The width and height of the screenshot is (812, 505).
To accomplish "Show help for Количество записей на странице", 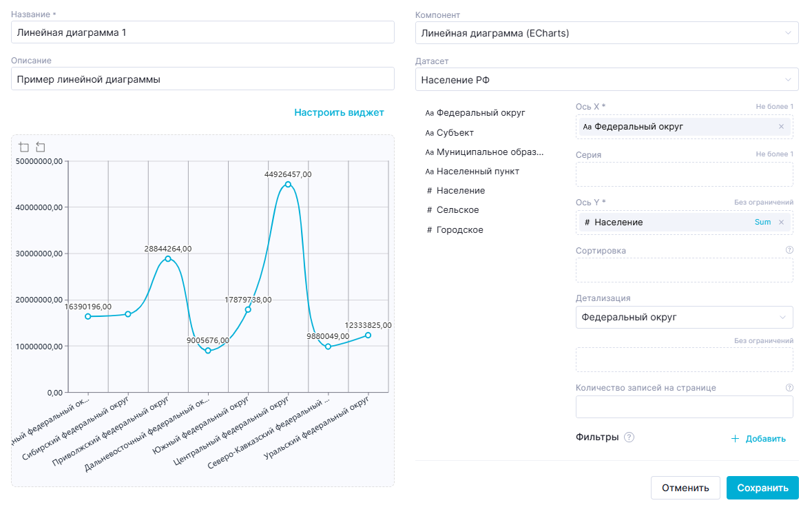I will [x=789, y=388].
